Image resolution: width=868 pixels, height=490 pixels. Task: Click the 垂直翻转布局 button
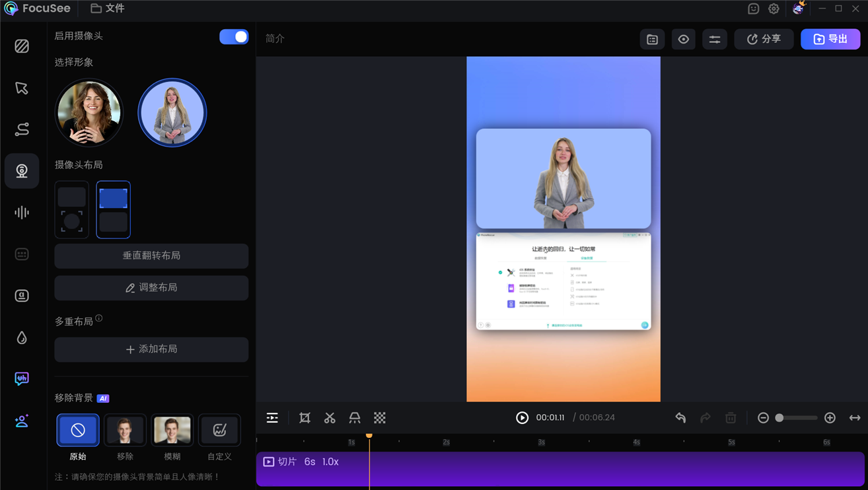(x=151, y=256)
